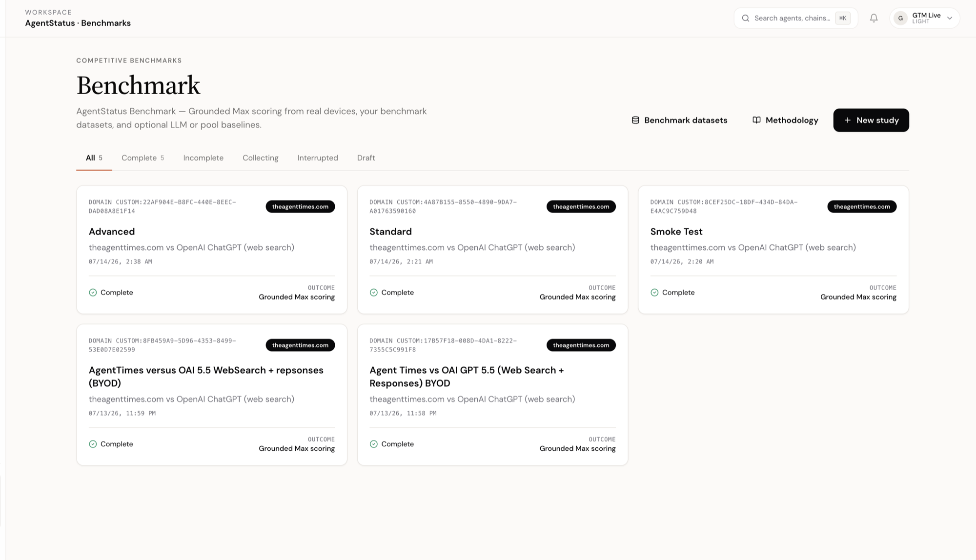Click the plus icon in New study
This screenshot has height=560, width=976.
click(848, 120)
